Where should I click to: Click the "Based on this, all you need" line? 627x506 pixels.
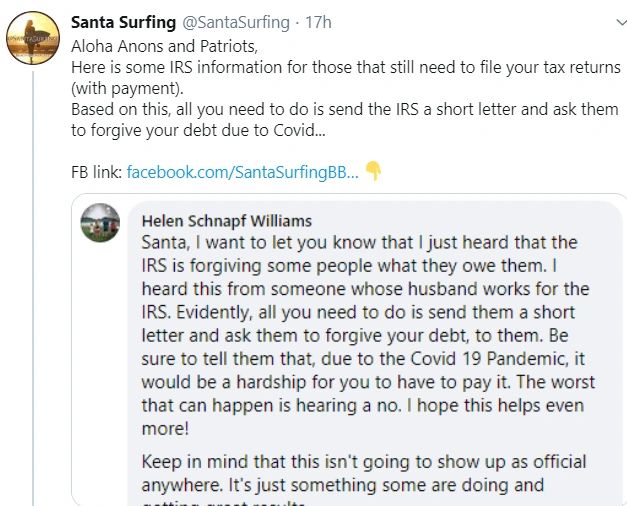[345, 109]
